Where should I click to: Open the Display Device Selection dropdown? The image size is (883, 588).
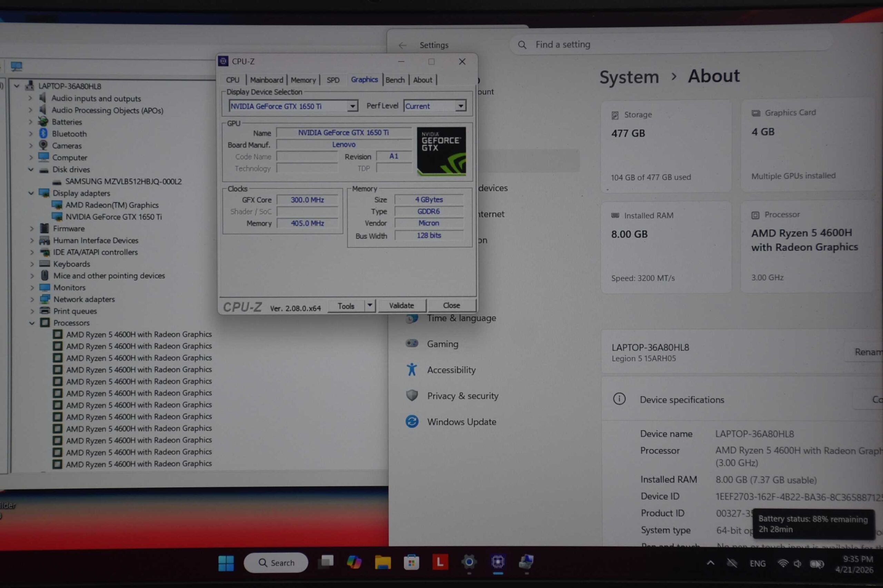point(352,106)
